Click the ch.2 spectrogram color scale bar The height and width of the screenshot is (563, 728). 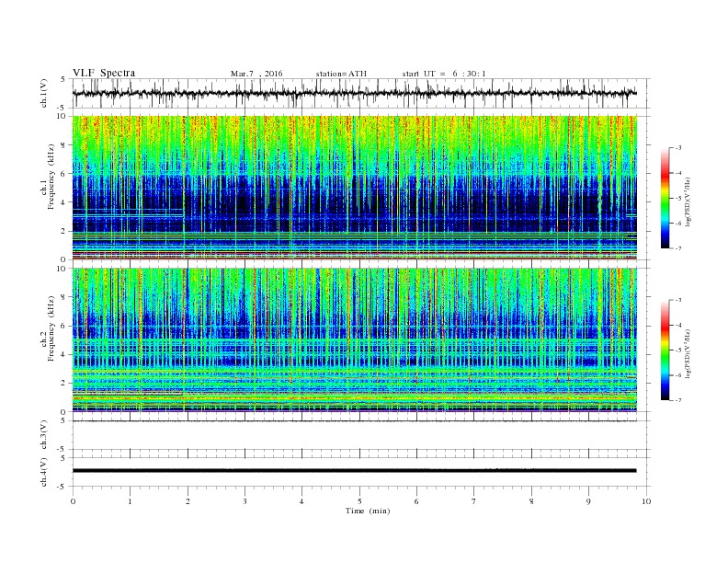click(x=665, y=350)
